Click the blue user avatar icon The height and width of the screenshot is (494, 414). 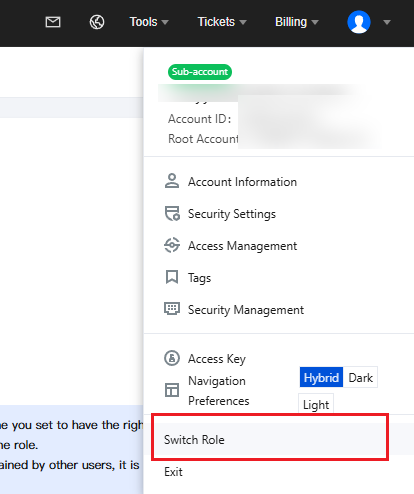[359, 22]
